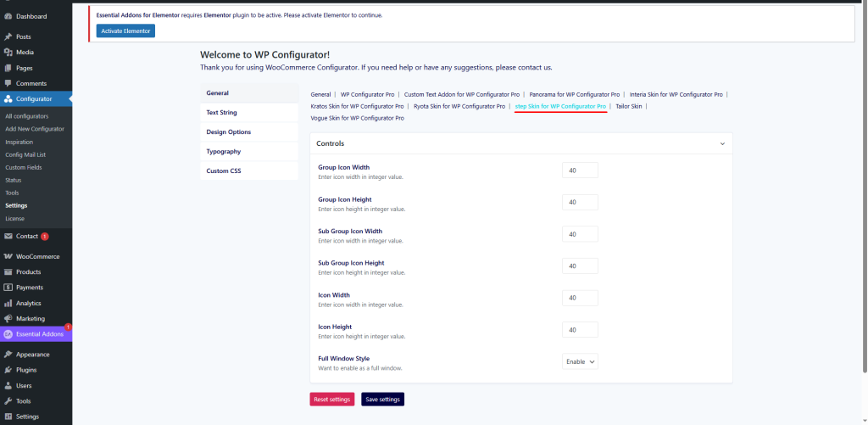Screen dimensions: 868x425
Task: Click the Users person icon
Action: tap(8, 386)
